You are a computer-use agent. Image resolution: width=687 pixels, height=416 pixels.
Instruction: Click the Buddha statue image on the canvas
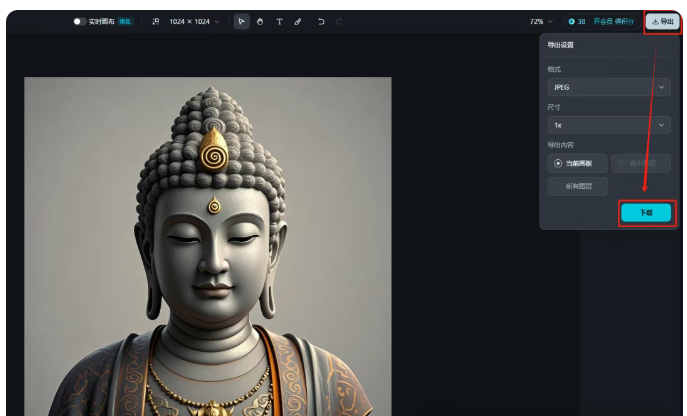click(x=208, y=246)
